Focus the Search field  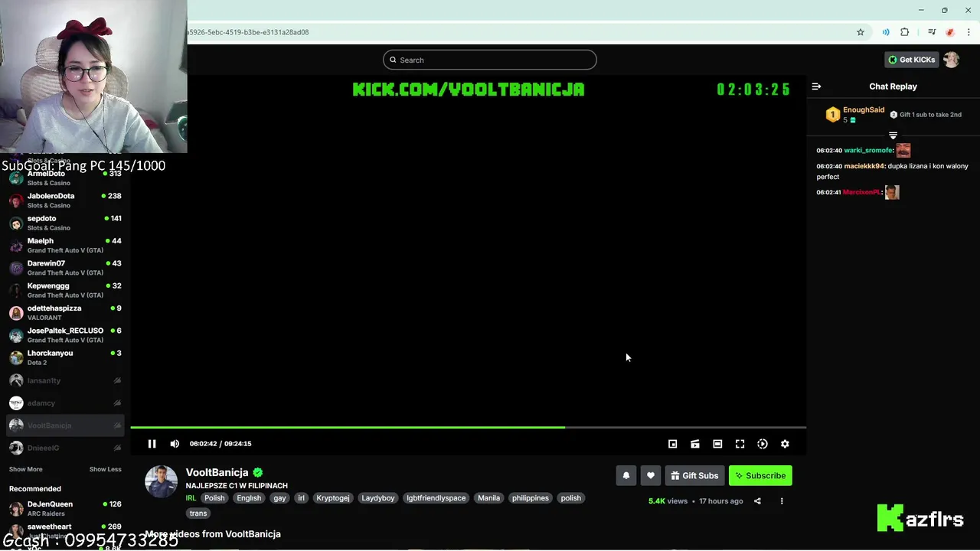coord(490,60)
